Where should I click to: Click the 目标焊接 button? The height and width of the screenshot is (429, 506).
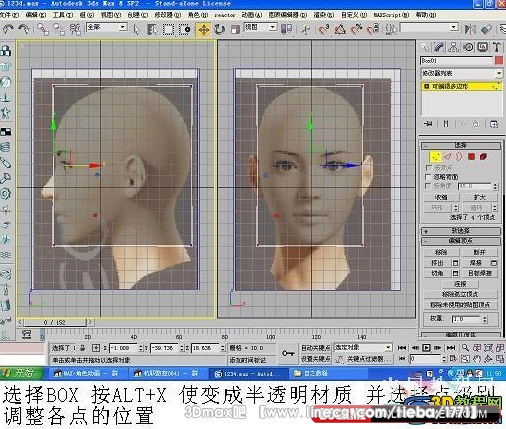pyautogui.click(x=480, y=273)
